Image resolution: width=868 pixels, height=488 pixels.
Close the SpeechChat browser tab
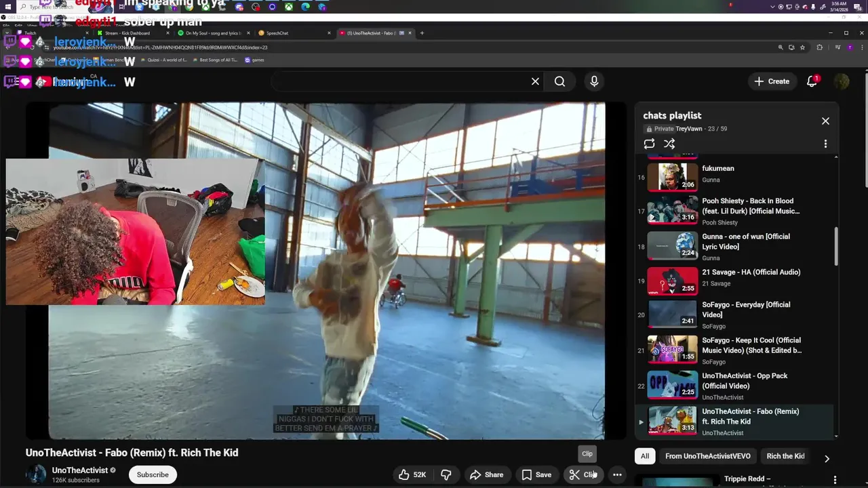click(329, 33)
